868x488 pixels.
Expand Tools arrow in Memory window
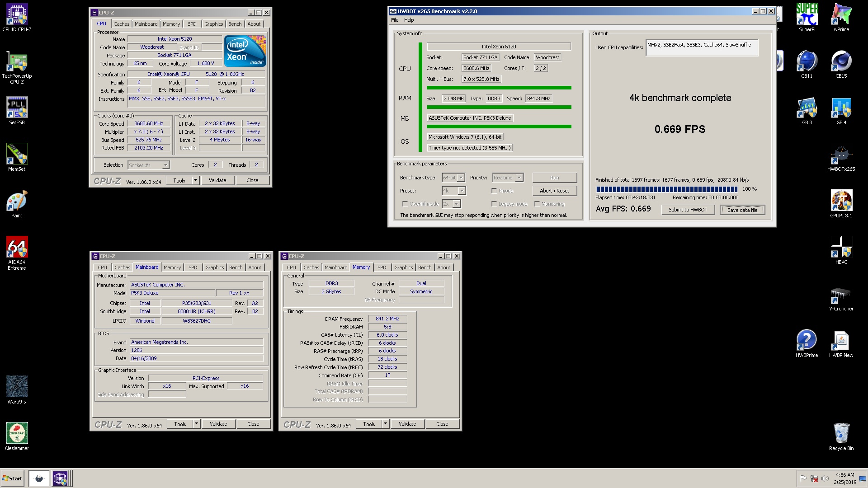pos(385,424)
